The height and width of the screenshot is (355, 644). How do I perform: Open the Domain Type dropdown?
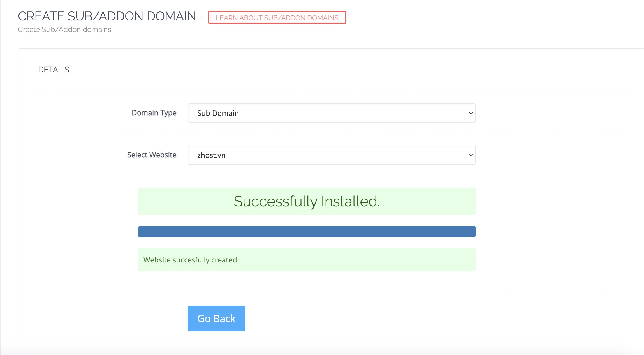pos(331,113)
